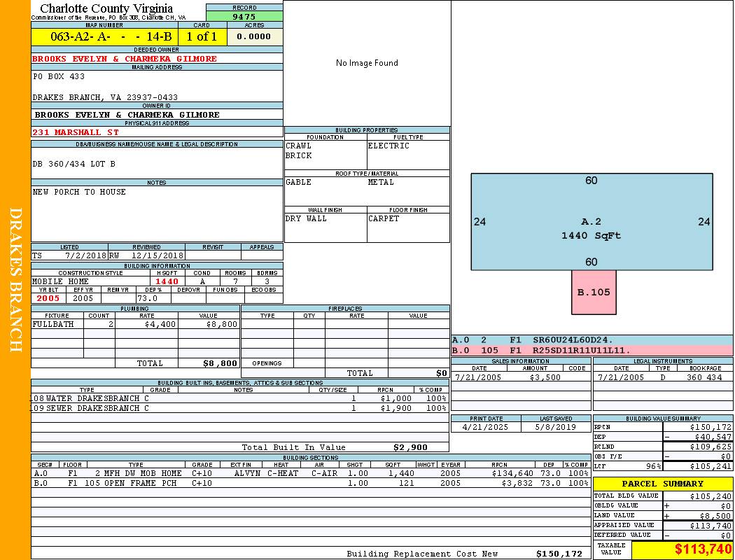Click the yellow PARCEL SUMMARY header
This screenshot has height=560, width=735.
662,484
